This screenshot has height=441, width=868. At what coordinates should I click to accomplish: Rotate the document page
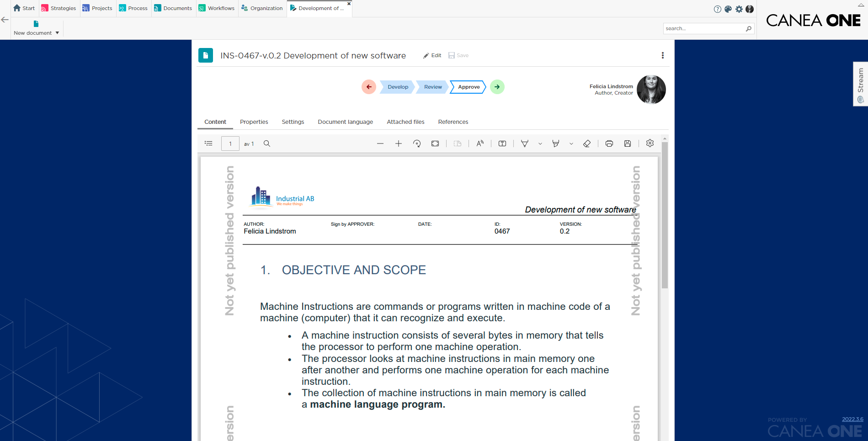(416, 143)
